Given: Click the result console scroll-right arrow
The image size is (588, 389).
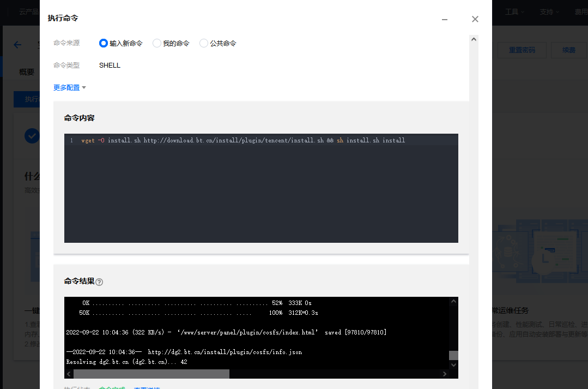Looking at the screenshot, I should click(x=445, y=374).
